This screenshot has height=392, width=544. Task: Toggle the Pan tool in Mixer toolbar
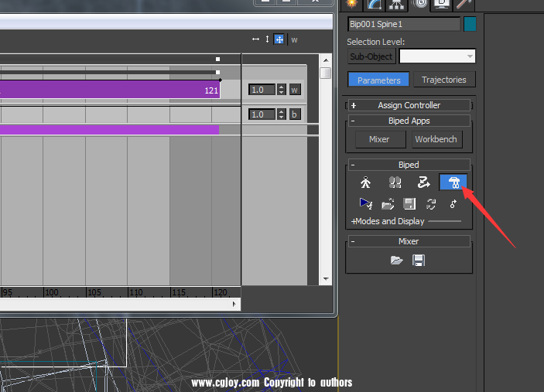279,39
